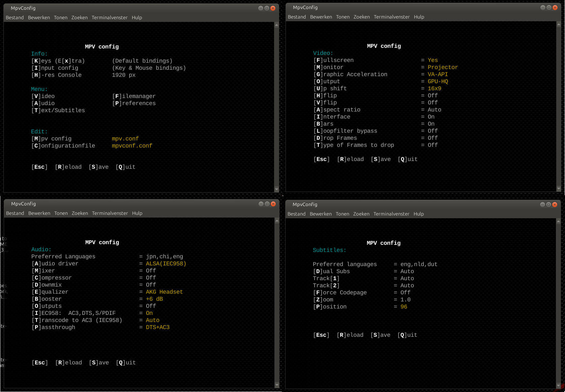565x392 pixels.
Task: Open Bestand menu in bottom-right window
Action: pyautogui.click(x=296, y=214)
